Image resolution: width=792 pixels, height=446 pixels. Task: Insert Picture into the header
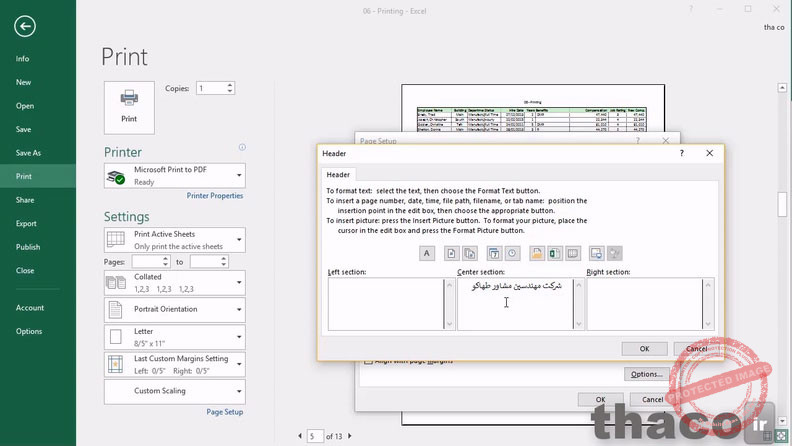(597, 254)
